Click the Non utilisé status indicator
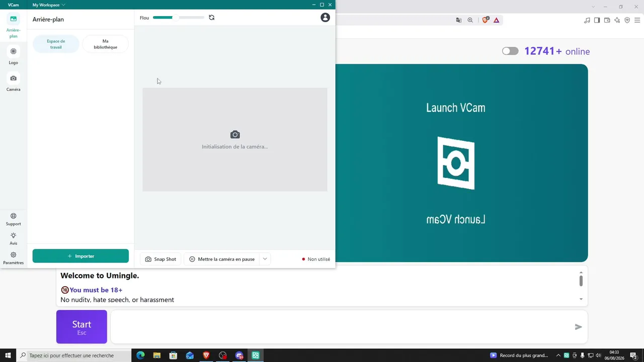644x362 pixels. point(316,259)
